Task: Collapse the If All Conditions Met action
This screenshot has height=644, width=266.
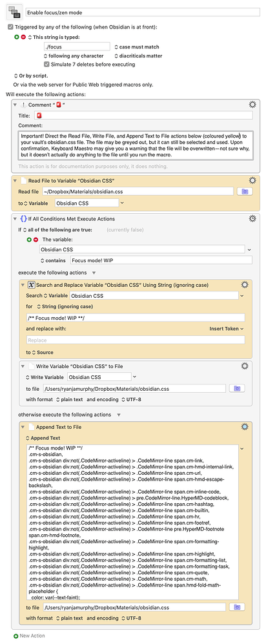Action: pos(15,219)
